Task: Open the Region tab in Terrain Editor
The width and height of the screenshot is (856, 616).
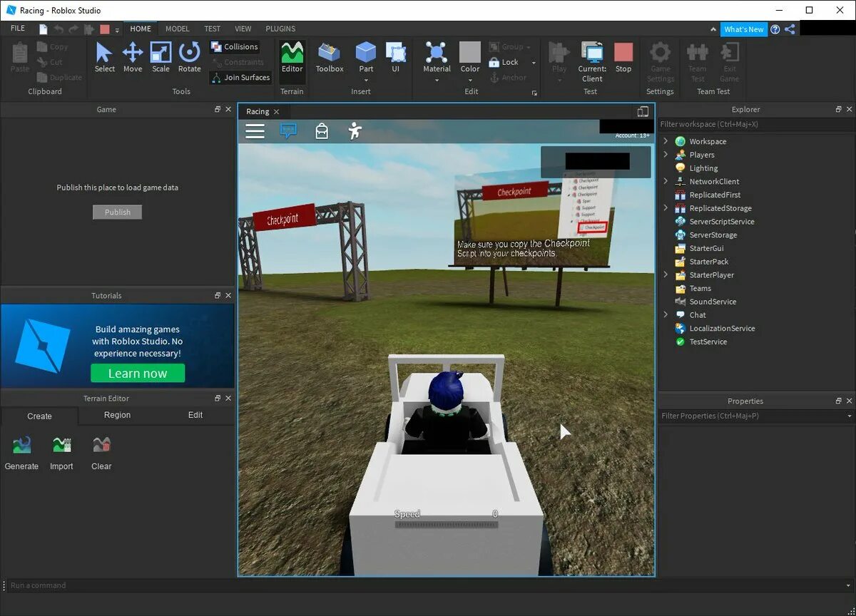Action: point(117,415)
